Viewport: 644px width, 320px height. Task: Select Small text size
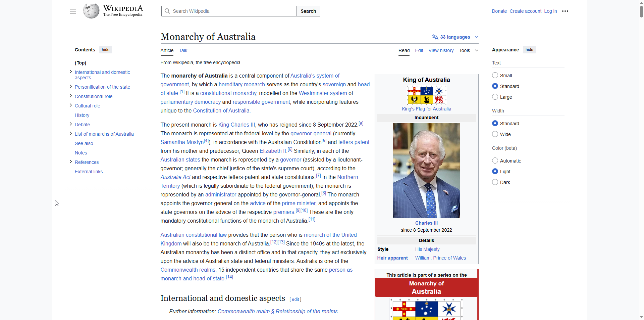pyautogui.click(x=495, y=75)
